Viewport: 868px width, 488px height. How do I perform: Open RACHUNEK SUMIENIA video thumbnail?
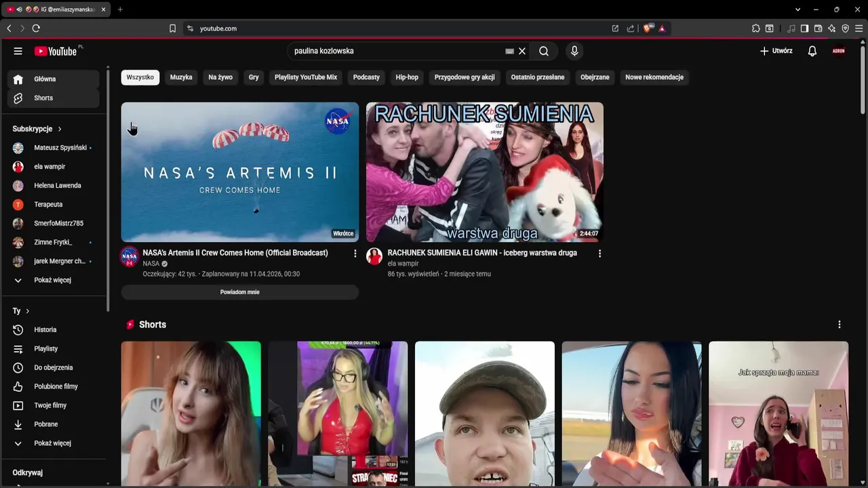coord(485,172)
